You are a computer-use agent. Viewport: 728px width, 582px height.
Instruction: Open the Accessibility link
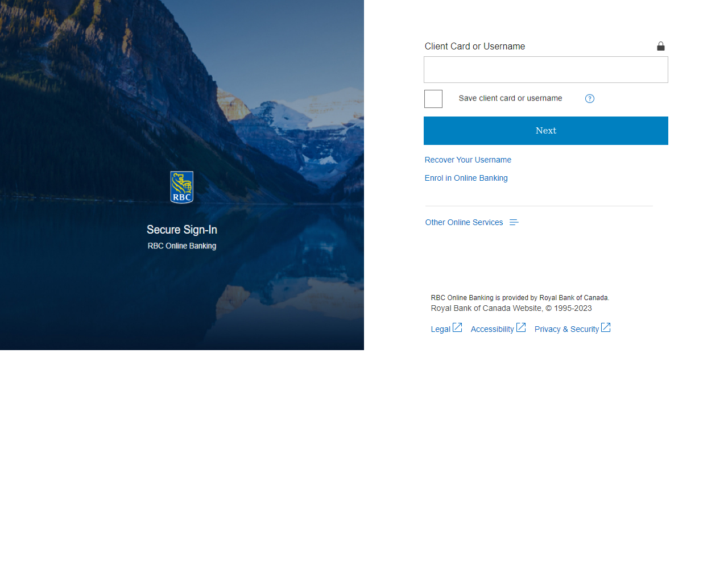click(x=493, y=329)
